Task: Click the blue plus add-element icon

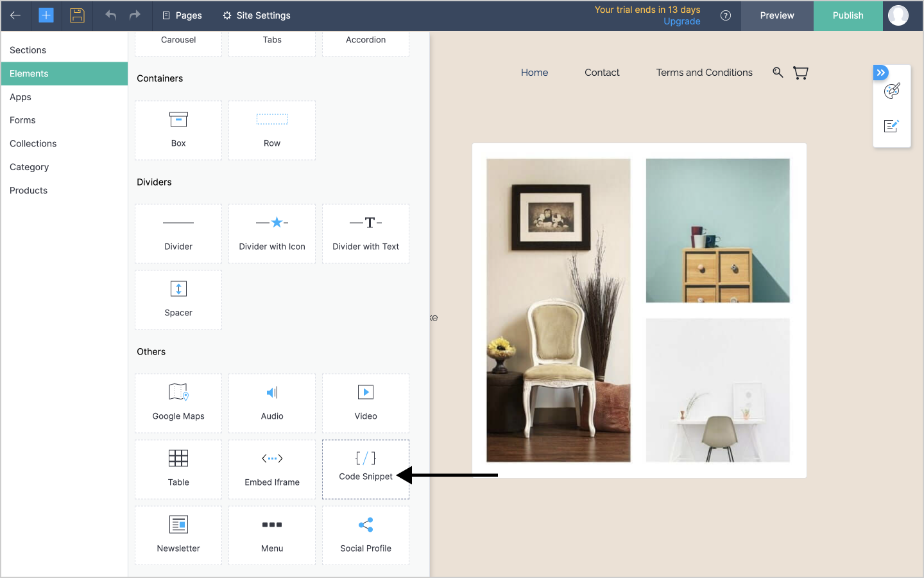Action: pyautogui.click(x=46, y=15)
